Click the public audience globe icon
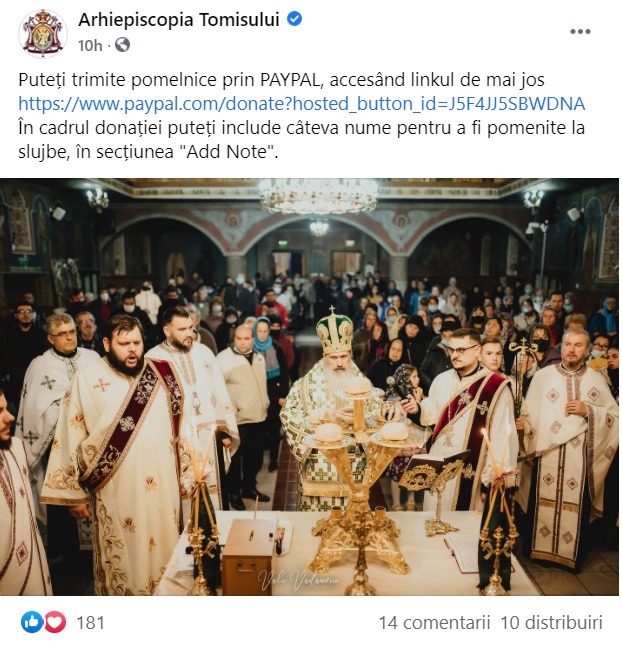The height and width of the screenshot is (647, 622). point(122,45)
